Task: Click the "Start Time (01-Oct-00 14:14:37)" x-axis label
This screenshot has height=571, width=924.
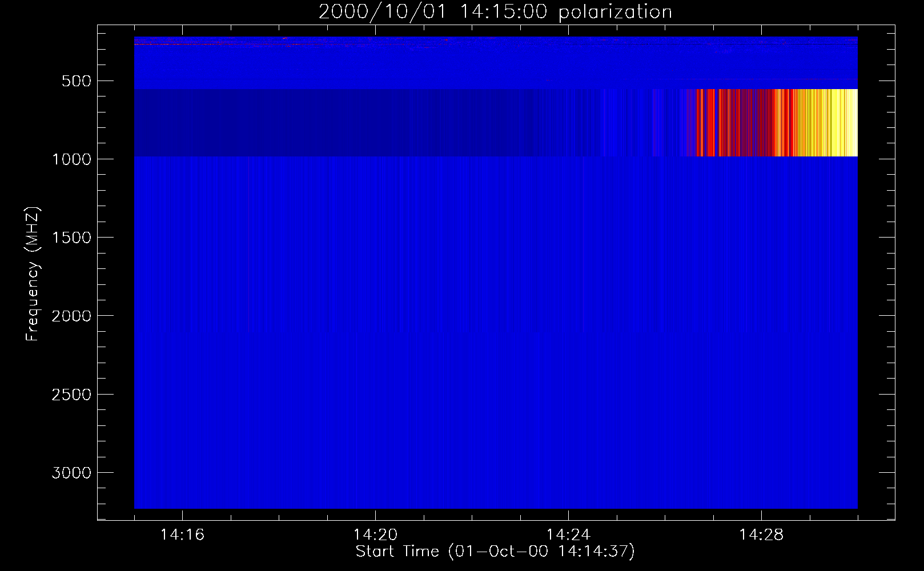Action: coord(495,552)
